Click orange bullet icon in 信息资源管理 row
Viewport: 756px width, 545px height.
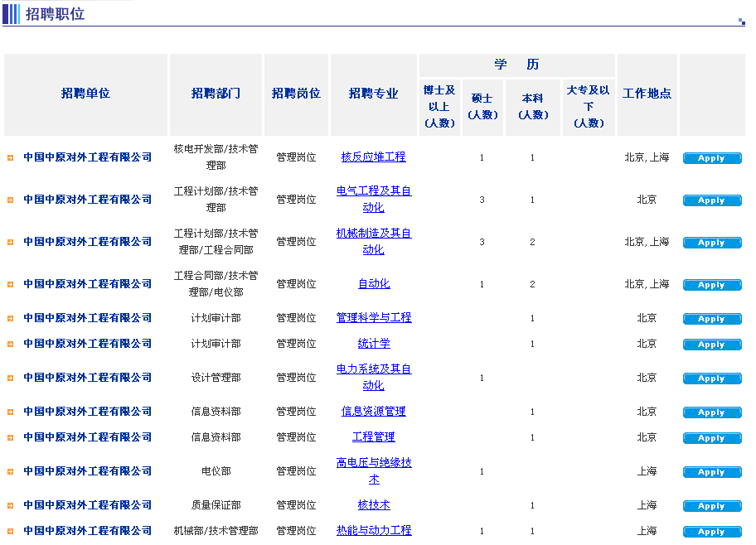(11, 412)
